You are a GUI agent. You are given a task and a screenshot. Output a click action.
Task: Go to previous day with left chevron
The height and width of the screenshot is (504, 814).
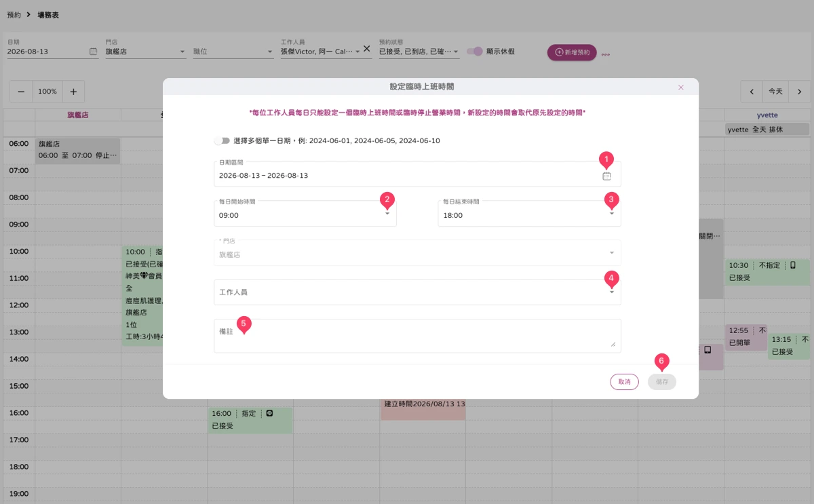[752, 92]
